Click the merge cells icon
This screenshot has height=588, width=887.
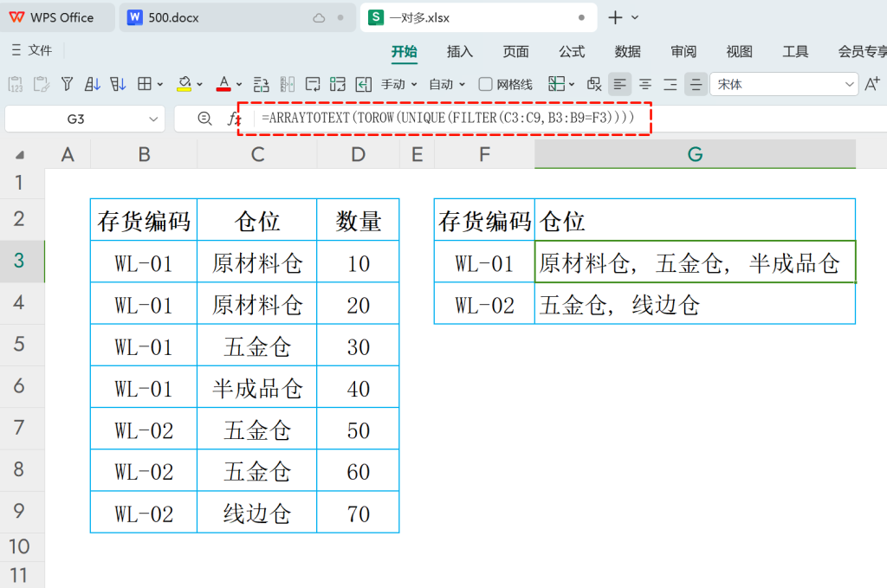point(338,84)
